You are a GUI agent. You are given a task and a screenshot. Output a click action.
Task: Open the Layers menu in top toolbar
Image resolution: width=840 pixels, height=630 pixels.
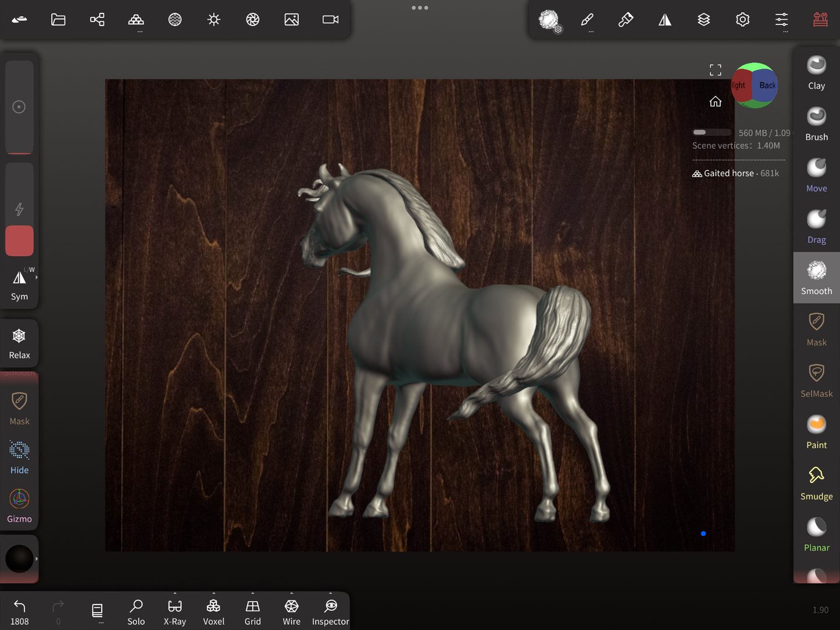703,20
